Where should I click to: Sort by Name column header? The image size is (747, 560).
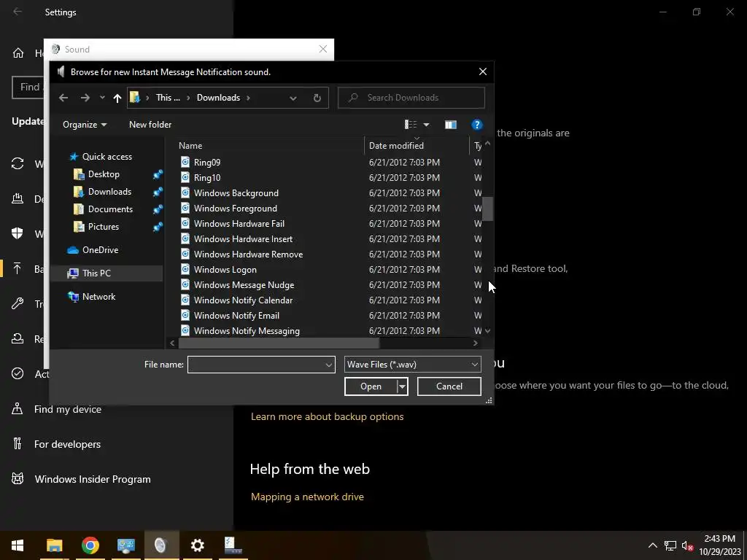point(190,146)
